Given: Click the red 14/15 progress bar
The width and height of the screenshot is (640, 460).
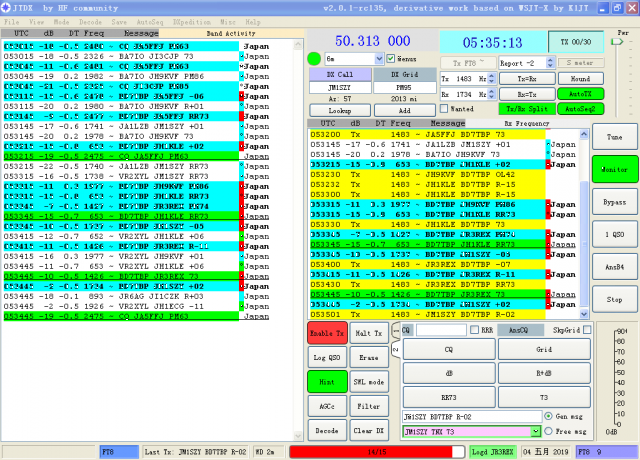Looking at the screenshot, I should coord(377,452).
